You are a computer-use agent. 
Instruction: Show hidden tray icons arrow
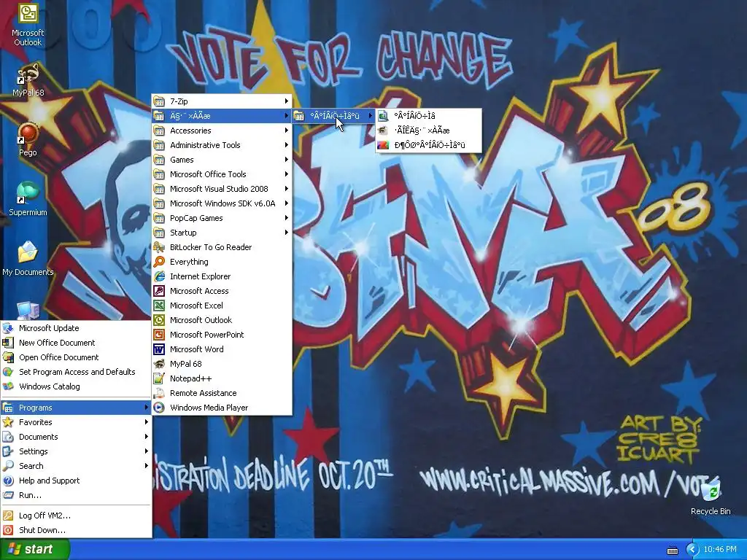[x=692, y=550]
